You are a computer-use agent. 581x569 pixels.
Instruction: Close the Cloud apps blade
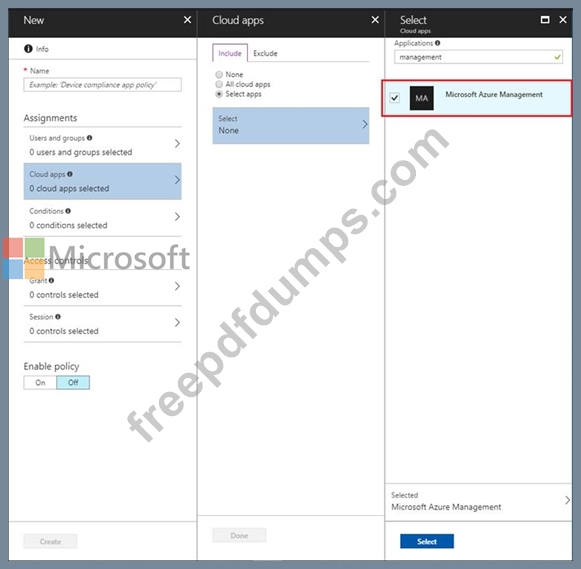click(x=375, y=20)
